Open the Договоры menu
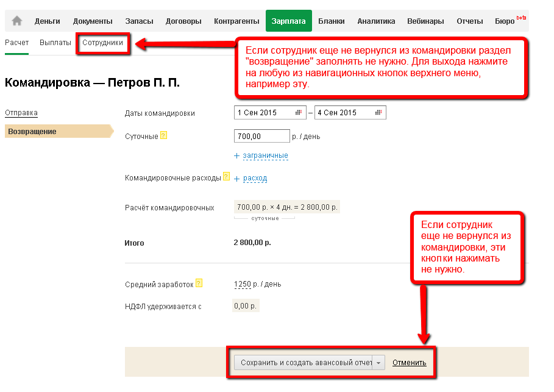 pyautogui.click(x=183, y=21)
